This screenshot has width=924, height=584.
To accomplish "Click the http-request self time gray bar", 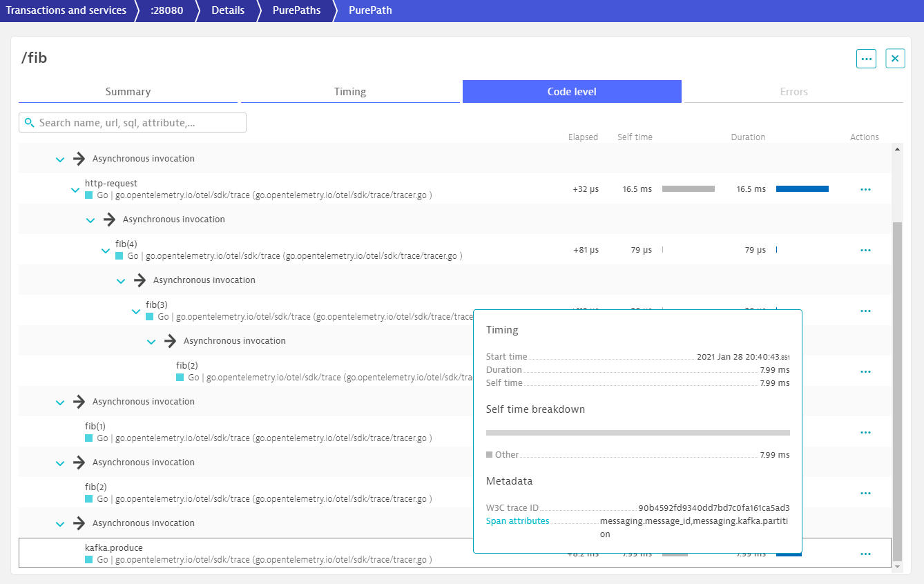I will (x=689, y=189).
